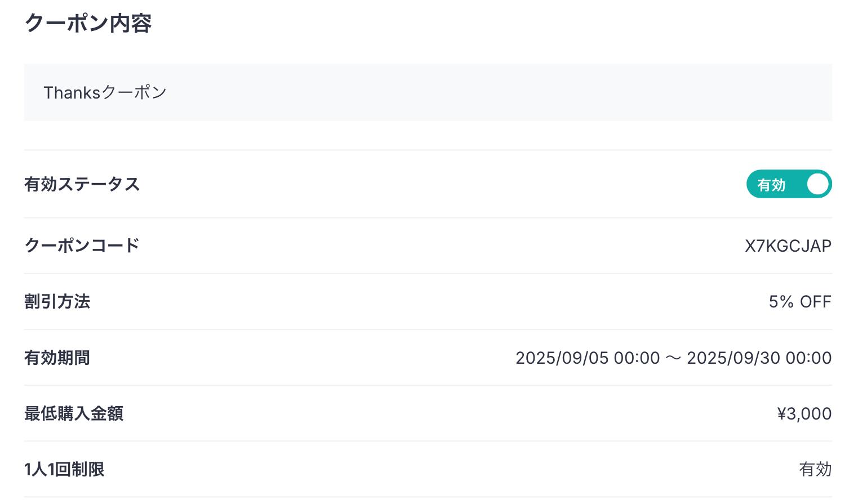Click the end date 2025/09/30
The height and width of the screenshot is (504, 867).
click(x=733, y=358)
